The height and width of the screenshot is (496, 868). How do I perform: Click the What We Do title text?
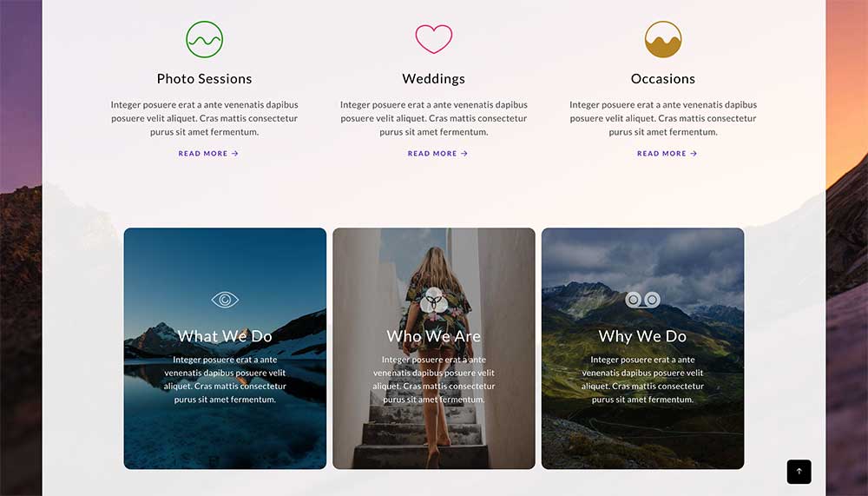click(x=225, y=336)
